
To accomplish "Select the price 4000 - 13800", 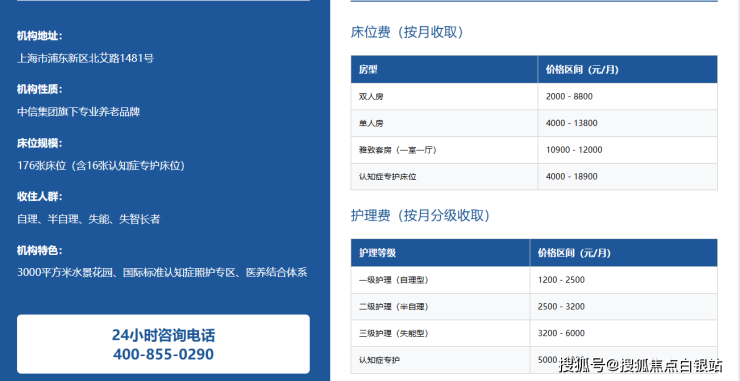I will click(571, 123).
